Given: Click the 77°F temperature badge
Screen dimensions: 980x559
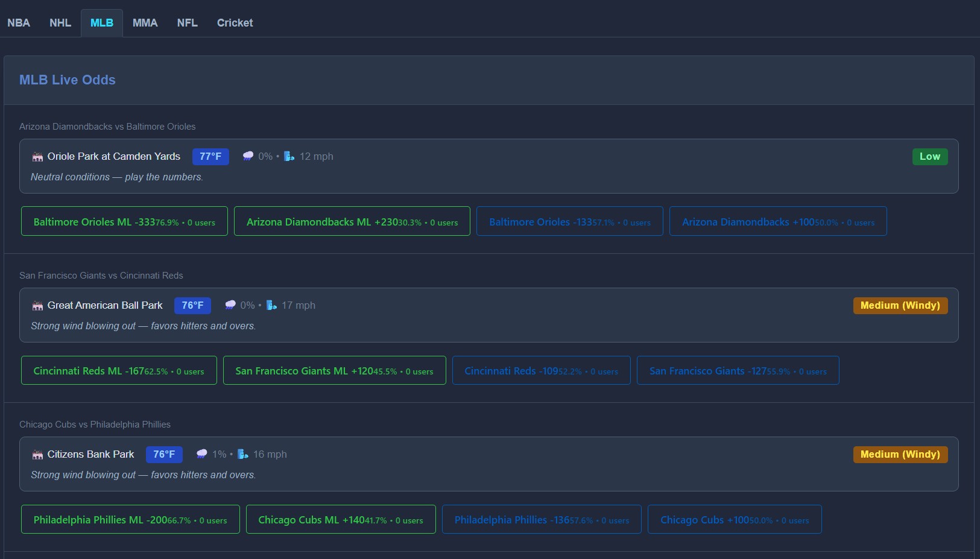Looking at the screenshot, I should (210, 157).
